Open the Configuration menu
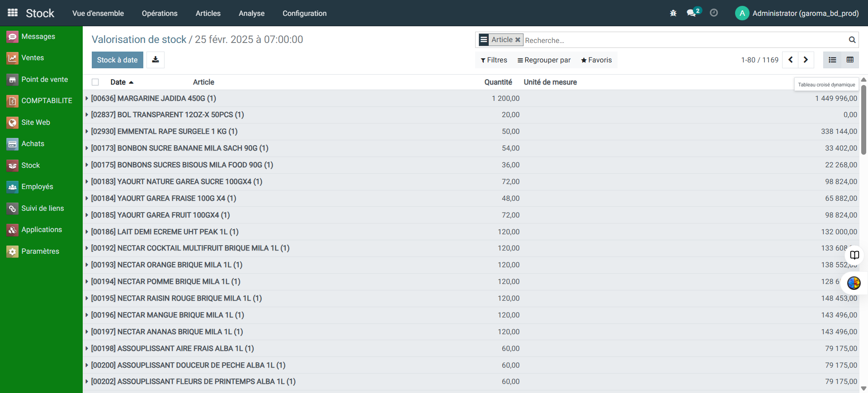The image size is (868, 393). 304,13
